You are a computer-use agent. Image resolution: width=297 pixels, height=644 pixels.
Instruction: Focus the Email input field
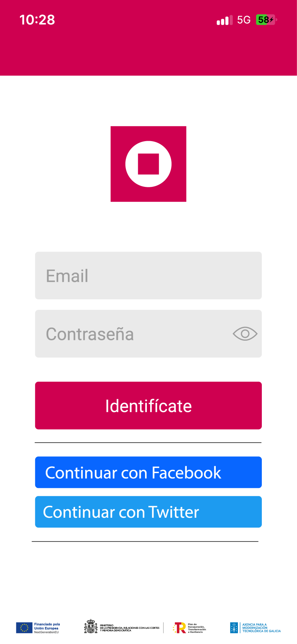coord(148,276)
